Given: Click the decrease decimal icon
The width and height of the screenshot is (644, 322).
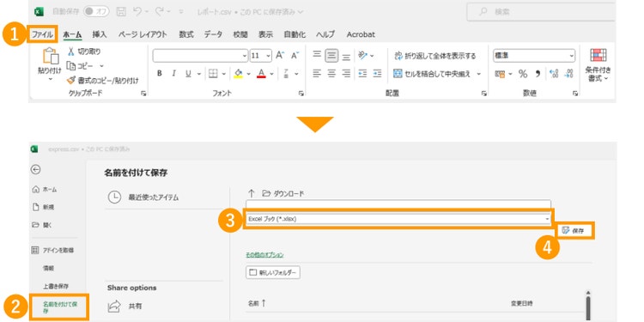Looking at the screenshot, I should (x=568, y=74).
